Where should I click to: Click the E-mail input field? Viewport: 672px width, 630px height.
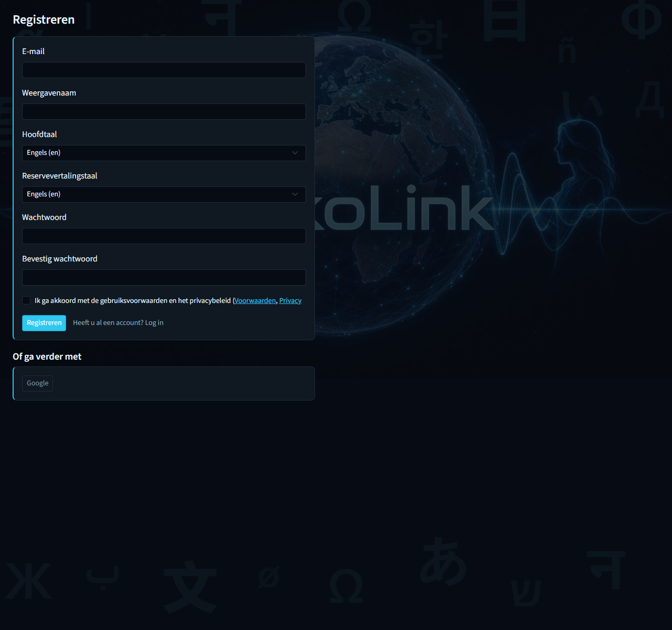[164, 70]
